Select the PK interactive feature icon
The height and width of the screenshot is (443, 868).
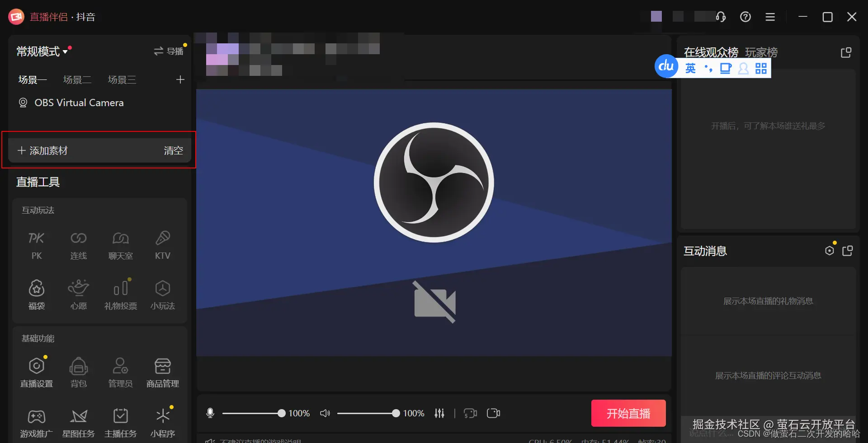[36, 245]
